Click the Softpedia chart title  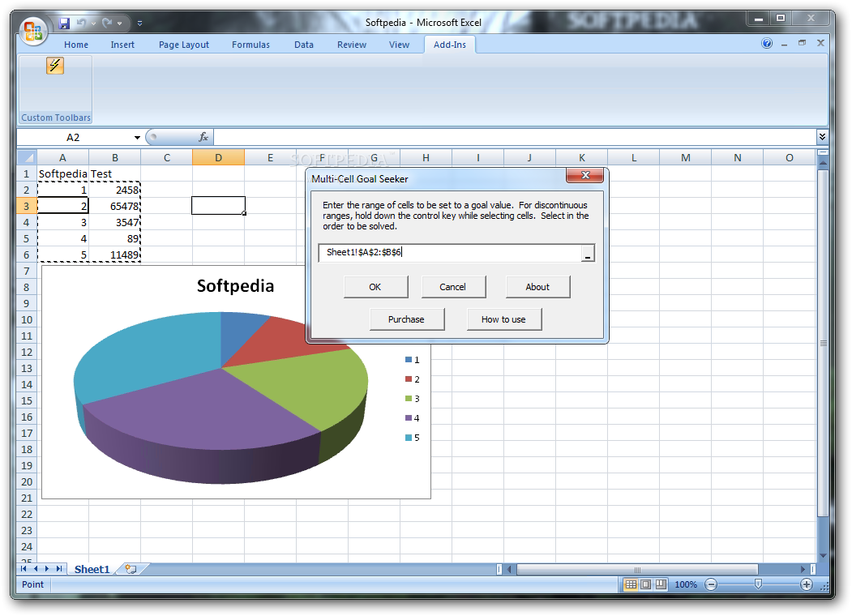235,286
